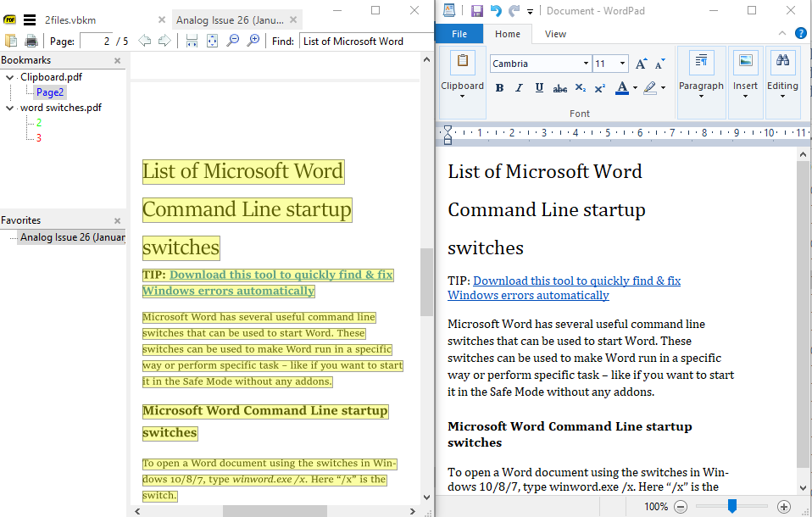Click WordPad save icon
Viewport: 812px width, 517px height.
477,11
